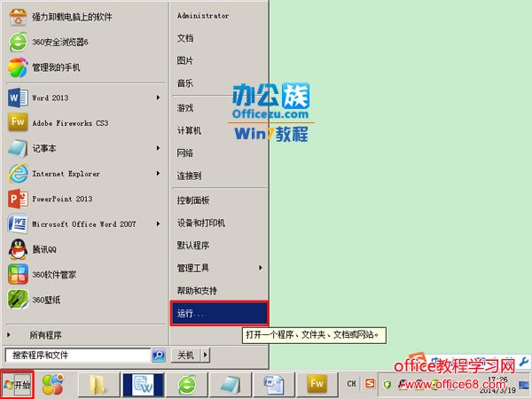Viewport: 532px width, 399px height.
Task: Expand Word 2013 recent files arrow
Action: coord(158,98)
